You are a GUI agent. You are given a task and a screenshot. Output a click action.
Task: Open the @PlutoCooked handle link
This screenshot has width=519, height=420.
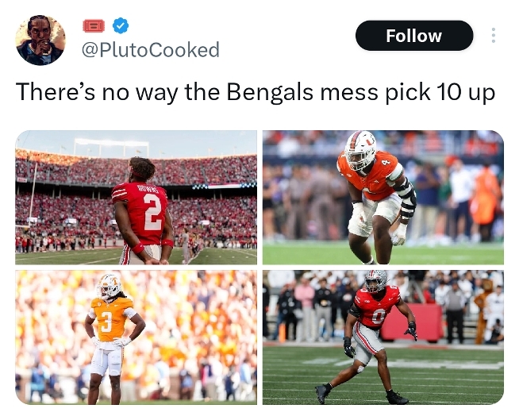click(150, 50)
